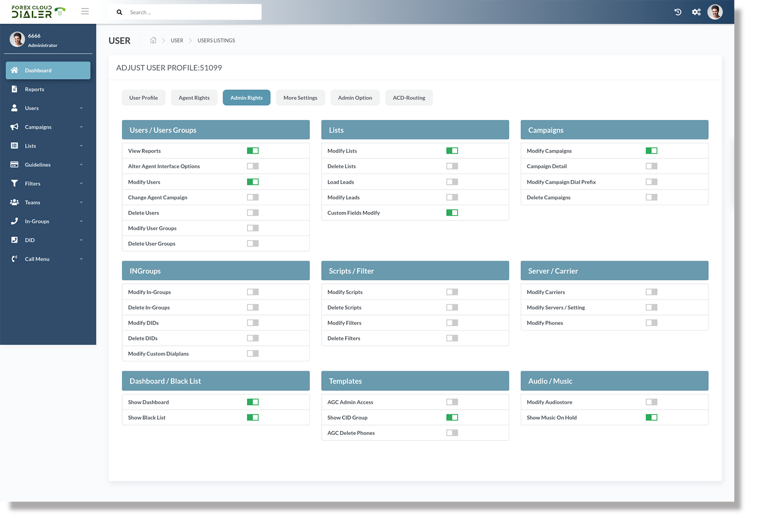
Task: Expand the In-Groups sidebar menu
Action: pos(47,221)
